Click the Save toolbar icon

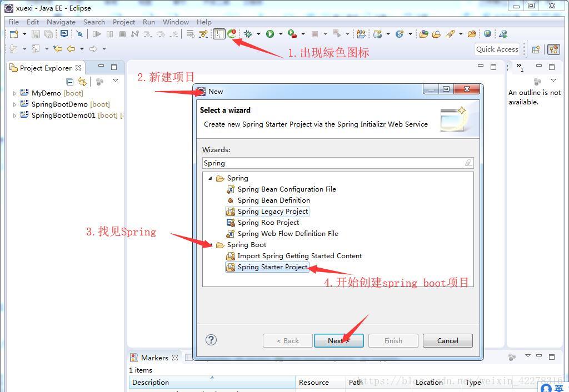click(36, 34)
